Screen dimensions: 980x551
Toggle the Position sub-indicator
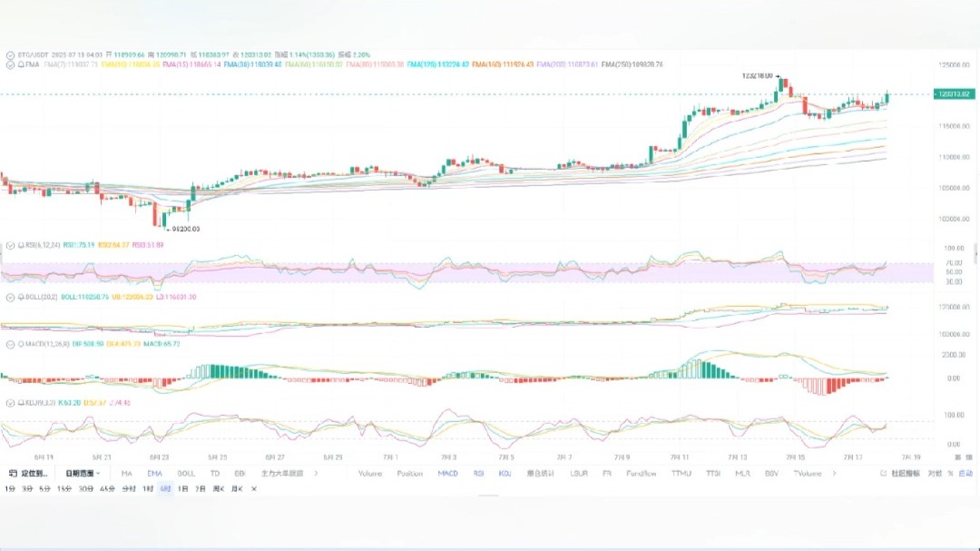pos(410,474)
